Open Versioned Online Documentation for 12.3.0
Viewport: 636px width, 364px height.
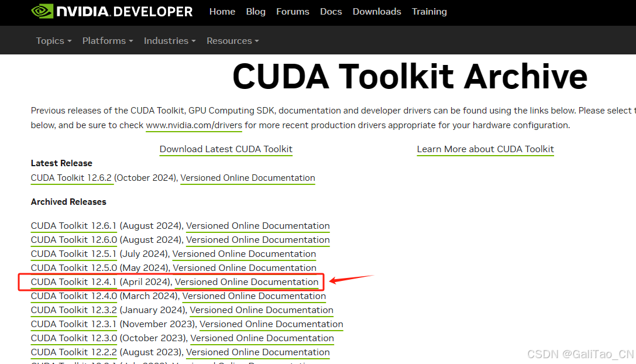click(x=262, y=338)
